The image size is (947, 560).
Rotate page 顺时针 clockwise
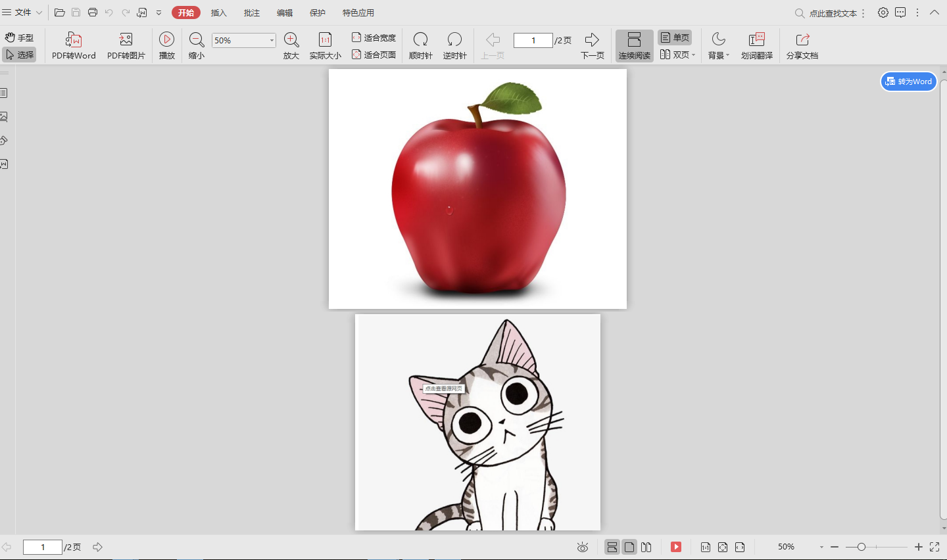(x=420, y=46)
